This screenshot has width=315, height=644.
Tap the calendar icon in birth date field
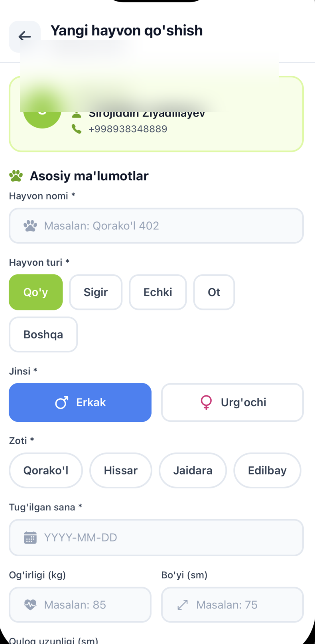pos(30,537)
